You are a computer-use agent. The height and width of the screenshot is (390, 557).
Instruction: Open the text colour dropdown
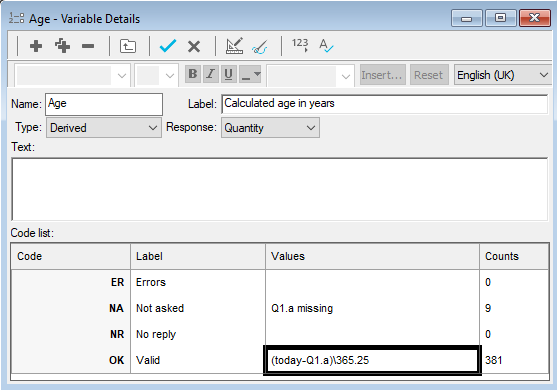(250, 74)
